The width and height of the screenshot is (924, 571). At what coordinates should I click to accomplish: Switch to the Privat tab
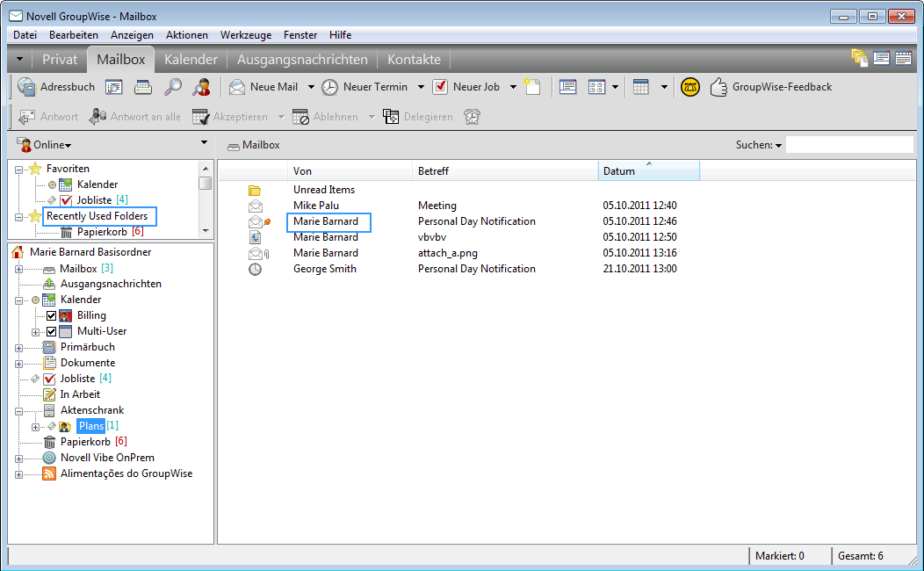coord(60,60)
